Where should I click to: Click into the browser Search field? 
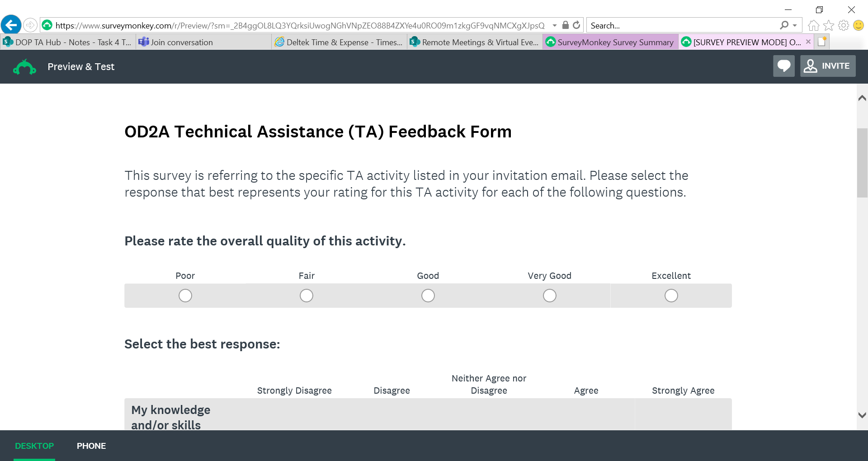click(x=683, y=25)
